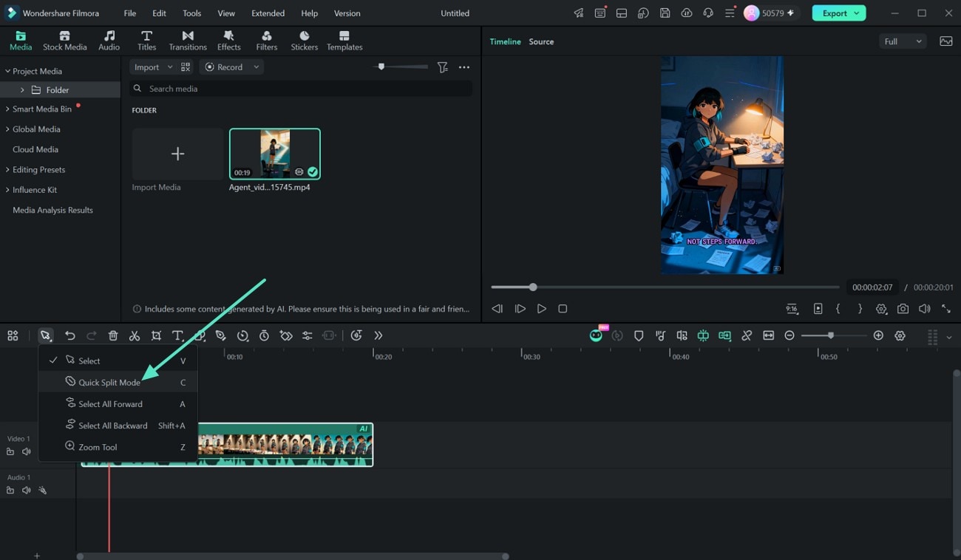Open the more options ellipsis in the media panel
The height and width of the screenshot is (560, 961).
[464, 67]
